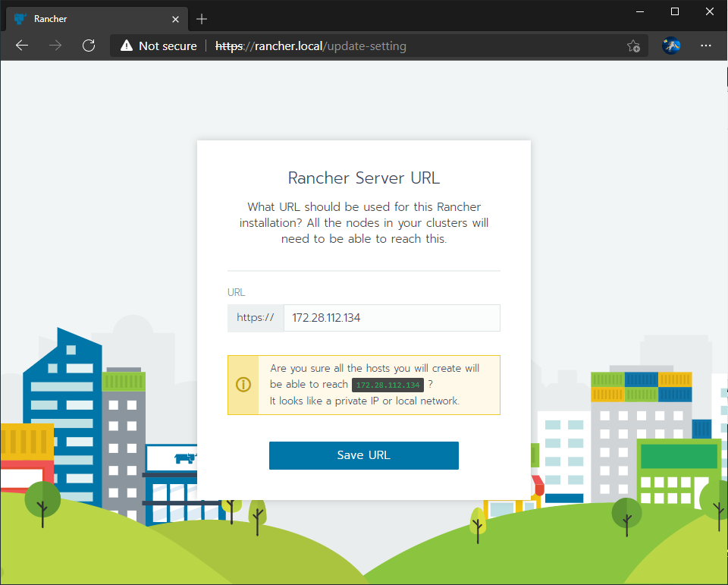Click the Rancher cow favicon in tab

[x=20, y=19]
